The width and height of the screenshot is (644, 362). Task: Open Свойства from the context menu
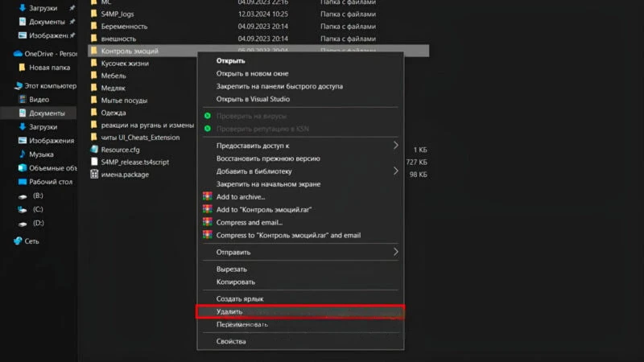coord(231,341)
